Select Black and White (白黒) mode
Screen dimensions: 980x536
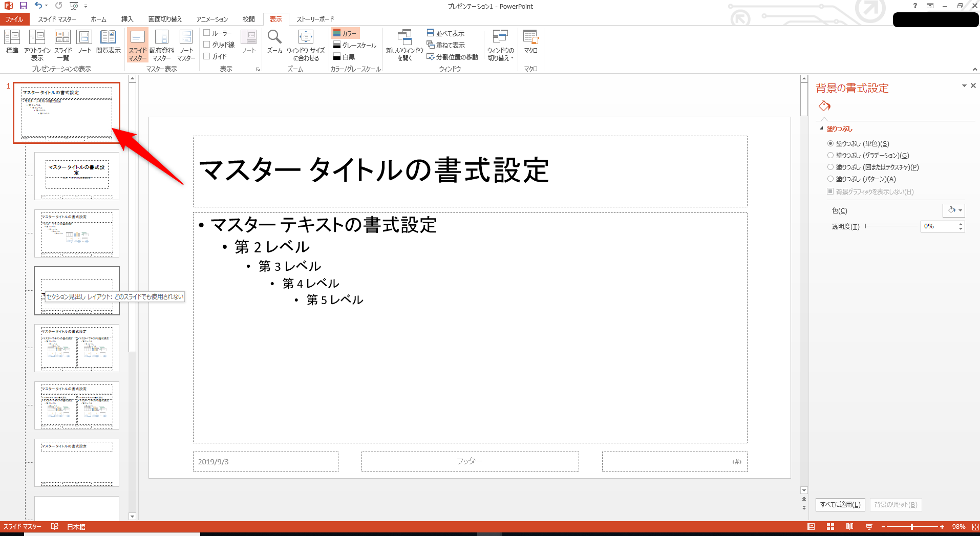344,57
